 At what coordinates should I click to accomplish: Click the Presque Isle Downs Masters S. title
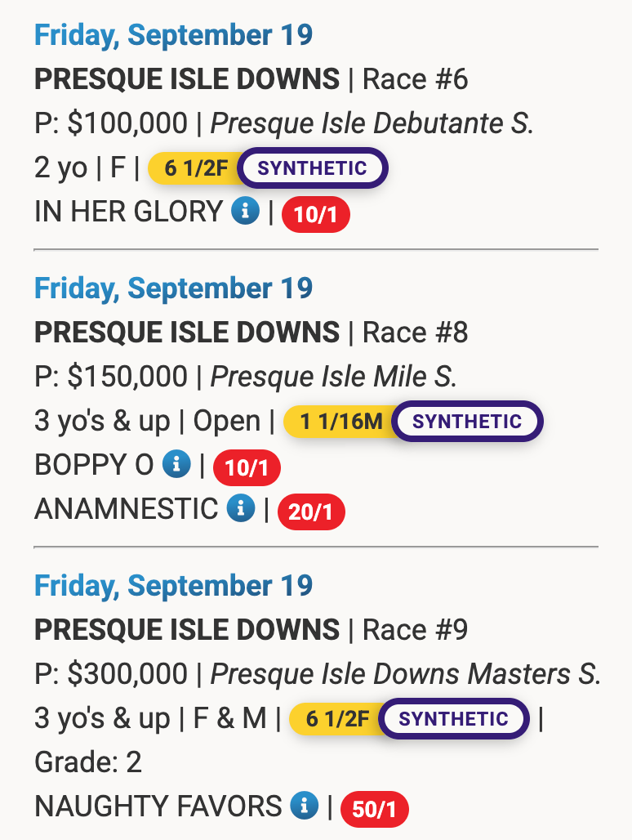[406, 674]
